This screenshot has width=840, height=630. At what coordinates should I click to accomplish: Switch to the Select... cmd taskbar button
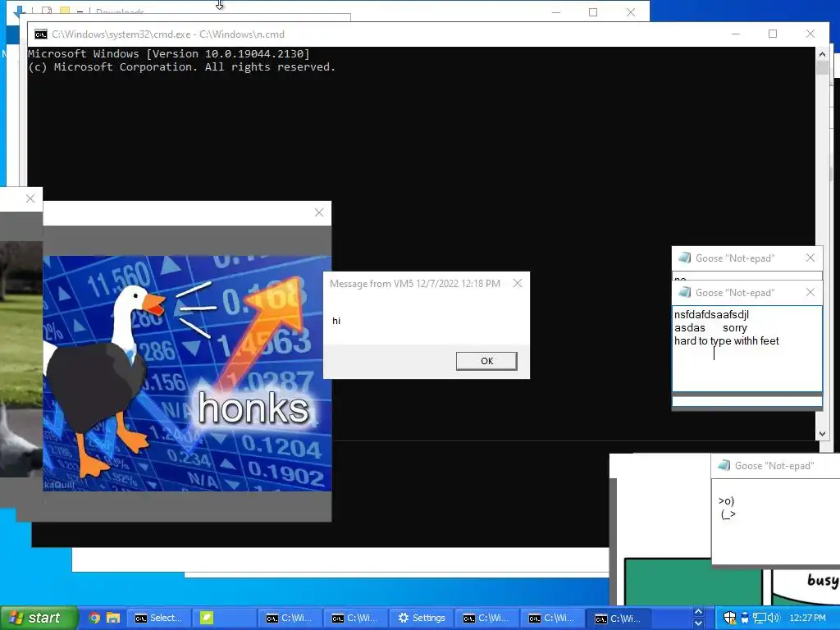(158, 618)
